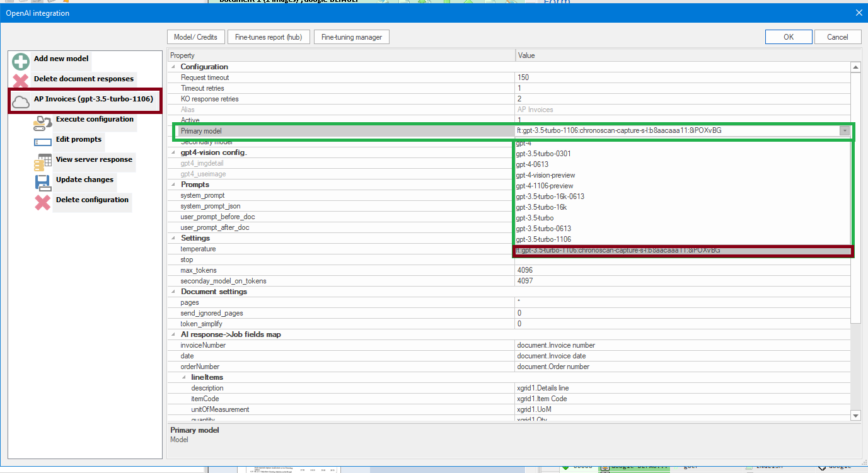Open the Primary model dropdown arrow
The width and height of the screenshot is (868, 473).
tap(843, 131)
